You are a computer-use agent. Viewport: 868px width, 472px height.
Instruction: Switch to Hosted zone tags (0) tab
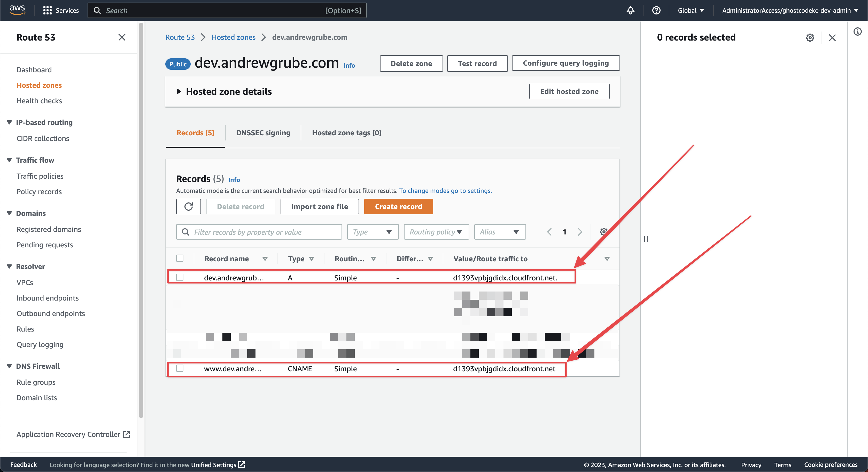[x=347, y=133]
